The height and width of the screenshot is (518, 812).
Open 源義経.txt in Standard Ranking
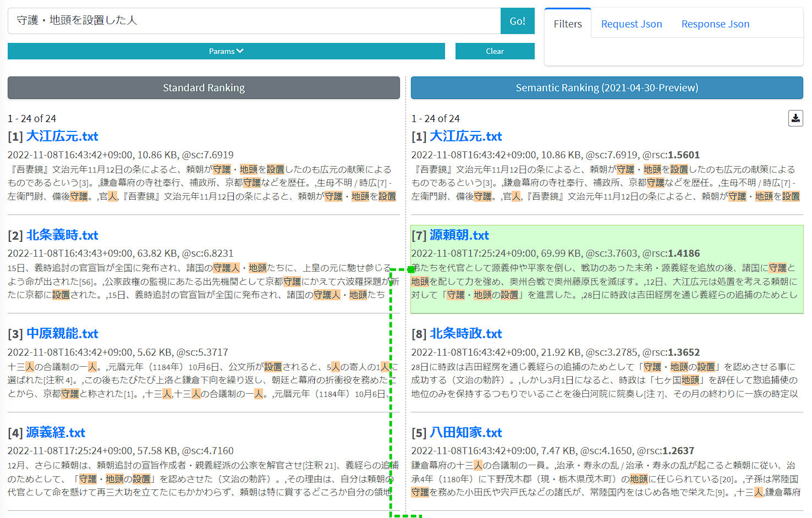[56, 433]
